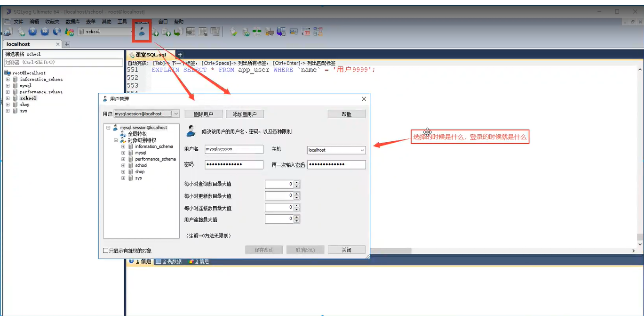Click the 帮助 button in User Manager dialog

(347, 114)
